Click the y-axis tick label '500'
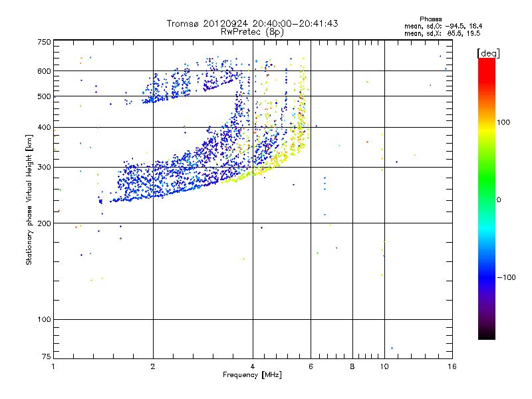532x399 pixels. (44, 96)
